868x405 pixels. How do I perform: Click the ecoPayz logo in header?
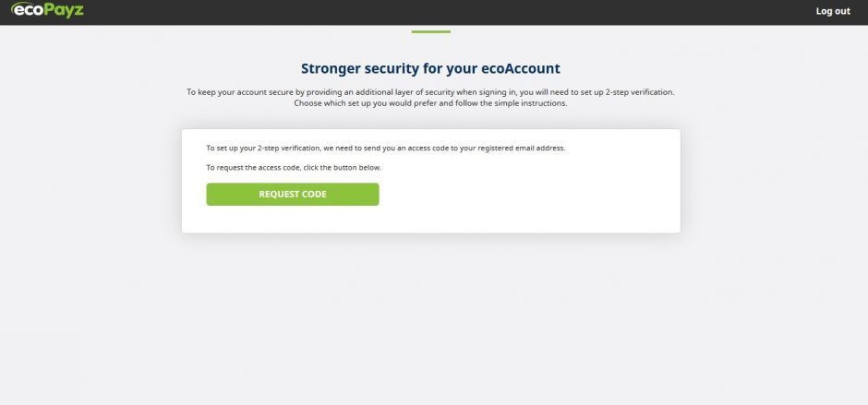(x=48, y=10)
